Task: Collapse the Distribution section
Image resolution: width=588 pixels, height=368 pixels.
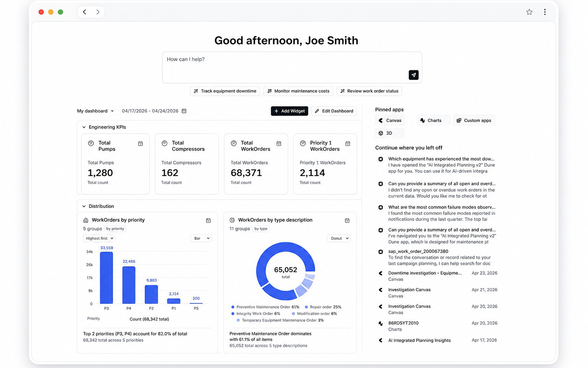Action: tap(84, 206)
